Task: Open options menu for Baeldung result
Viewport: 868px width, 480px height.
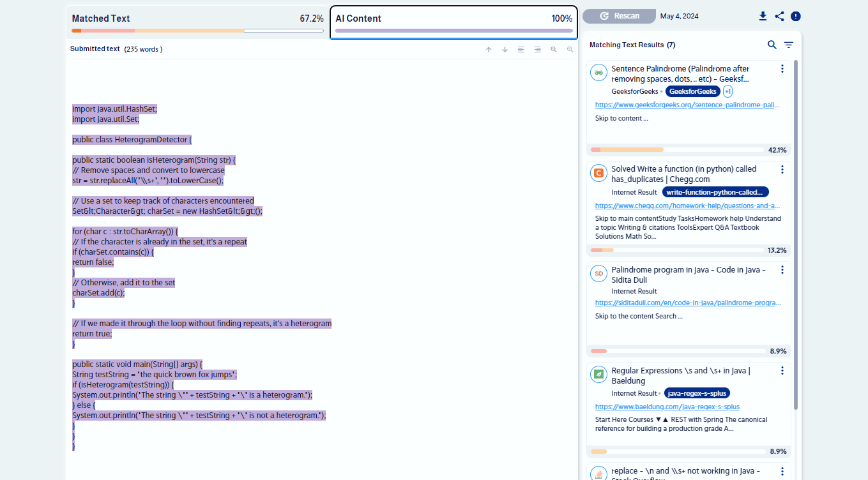Action: (782, 371)
